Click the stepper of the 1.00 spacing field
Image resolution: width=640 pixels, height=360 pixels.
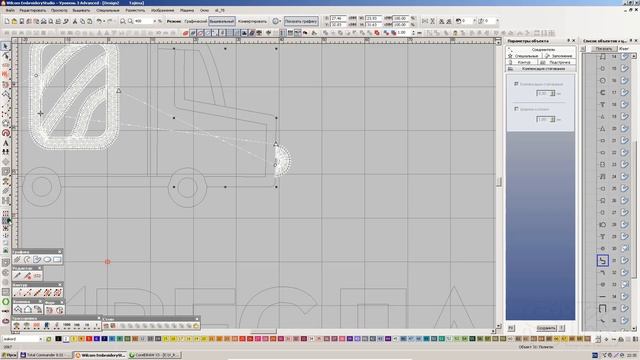coord(413,33)
